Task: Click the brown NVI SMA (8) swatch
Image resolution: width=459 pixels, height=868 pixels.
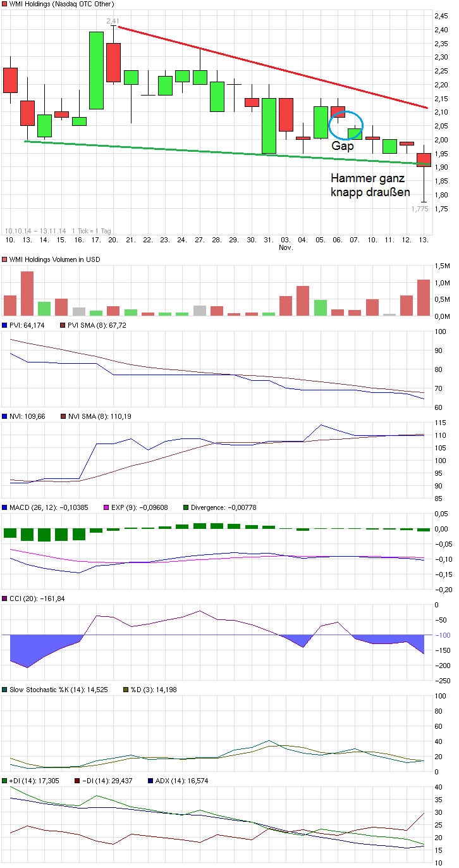Action: (64, 416)
